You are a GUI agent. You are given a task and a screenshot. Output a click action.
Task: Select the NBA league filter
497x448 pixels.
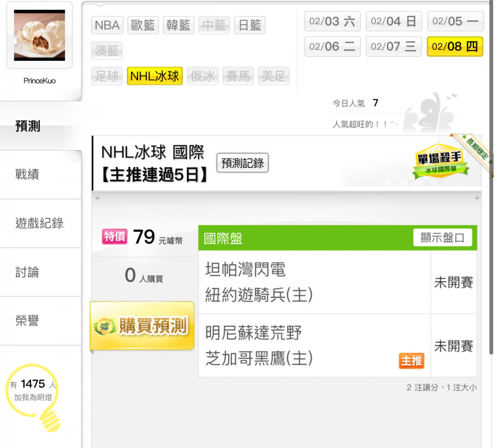[107, 25]
